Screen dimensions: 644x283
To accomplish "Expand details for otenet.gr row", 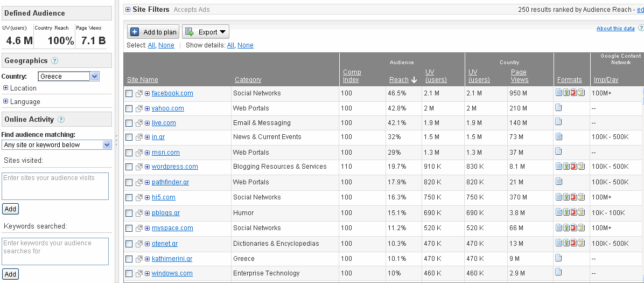I will [x=147, y=244].
